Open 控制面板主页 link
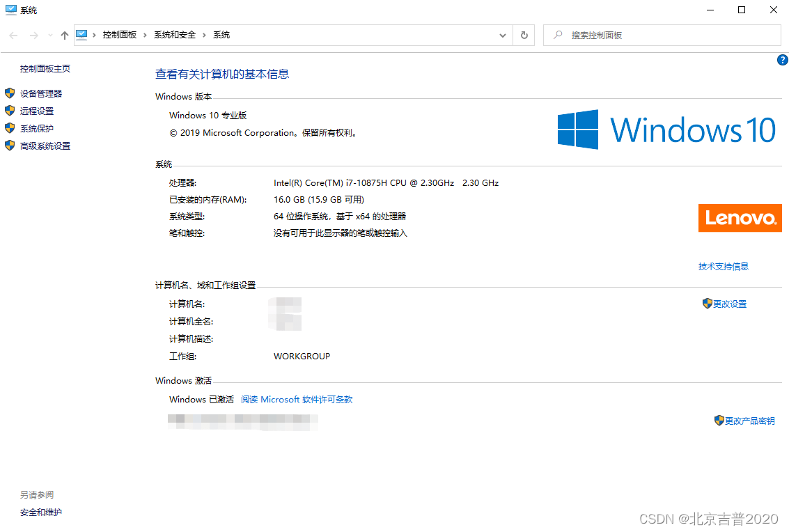This screenshot has width=789, height=532. click(45, 68)
